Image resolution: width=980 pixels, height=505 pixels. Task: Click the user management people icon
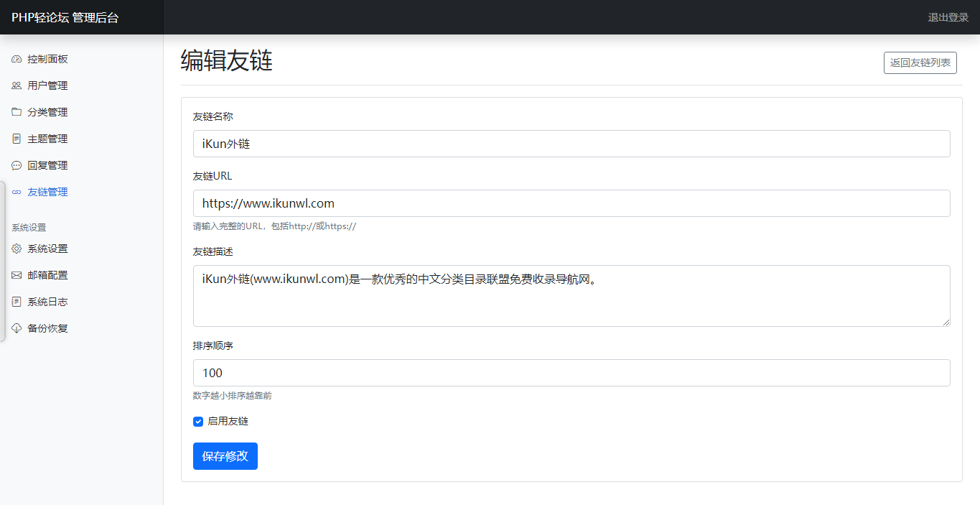coord(17,85)
